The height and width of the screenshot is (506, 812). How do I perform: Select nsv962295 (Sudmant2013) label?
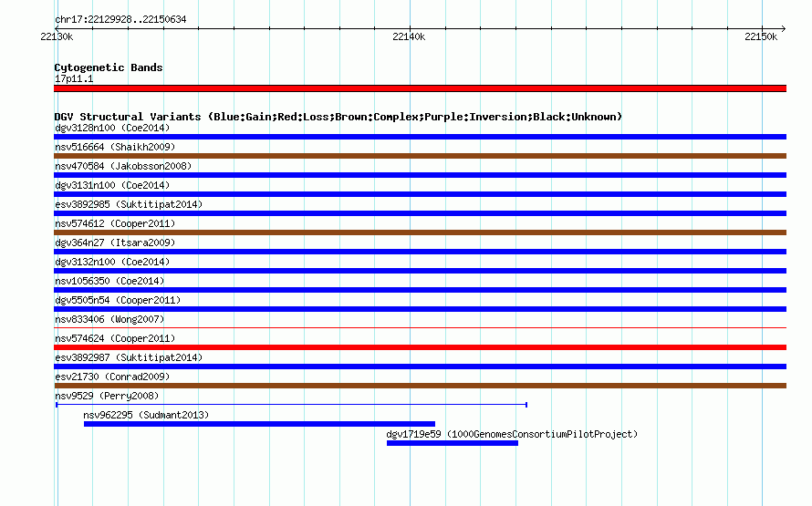click(x=146, y=415)
